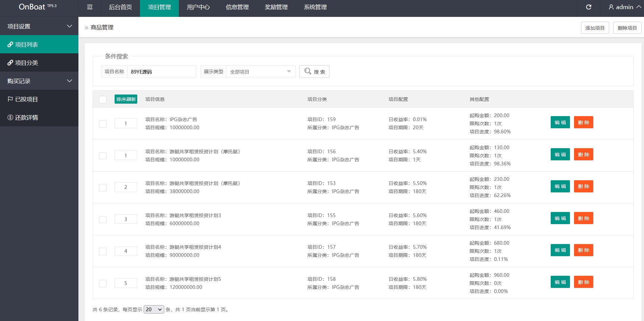Click project name 游艇共享租赁投资计划3
644x321 pixels.
[195, 215]
